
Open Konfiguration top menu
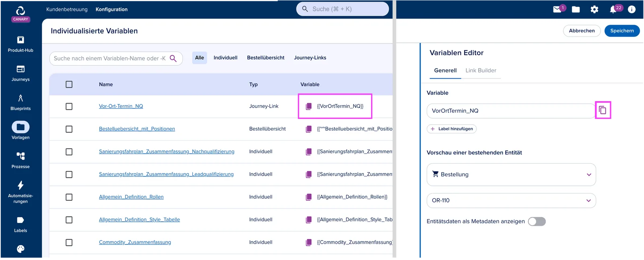(111, 9)
